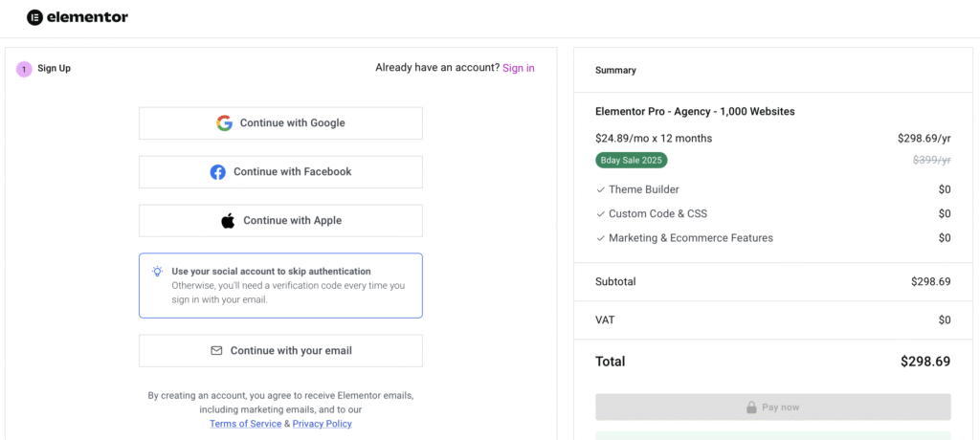Viewport: 980px width, 440px height.
Task: Click the Elementor logo in the header
Action: click(x=78, y=17)
